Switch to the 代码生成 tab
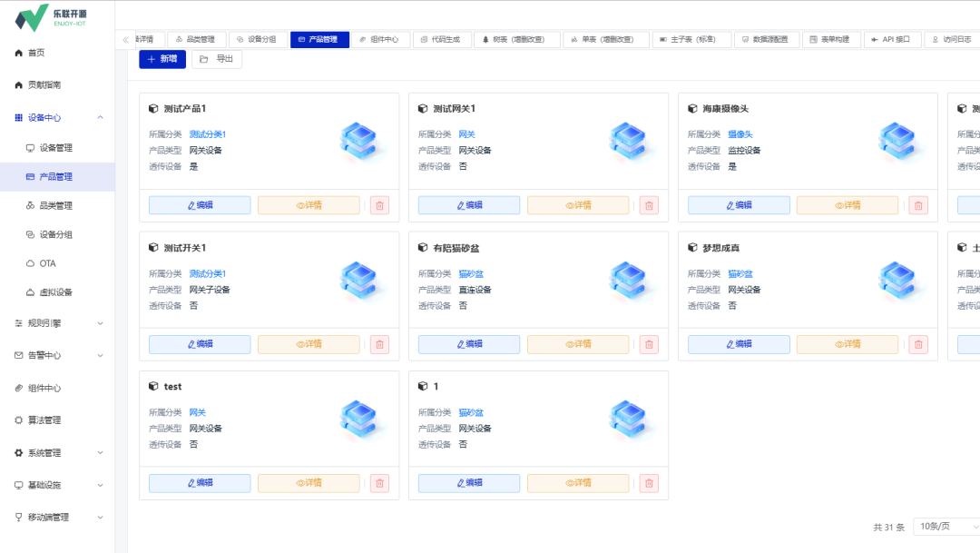The image size is (980, 553). pos(441,40)
